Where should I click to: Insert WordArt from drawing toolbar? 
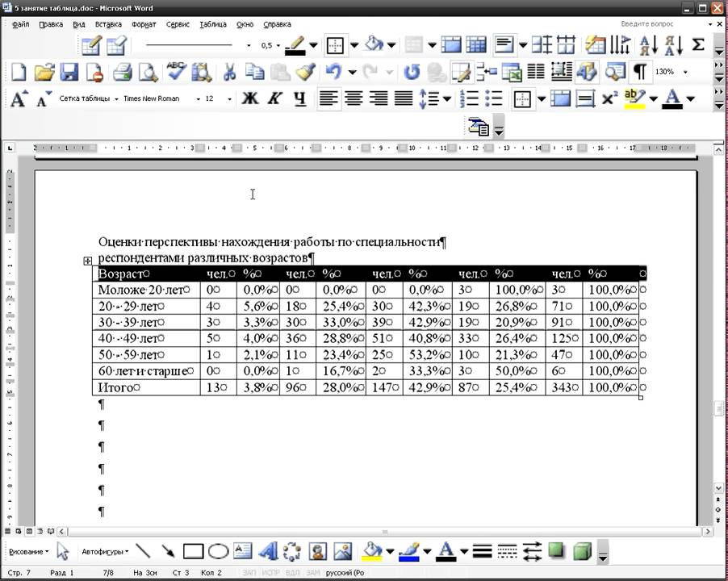pyautogui.click(x=268, y=552)
